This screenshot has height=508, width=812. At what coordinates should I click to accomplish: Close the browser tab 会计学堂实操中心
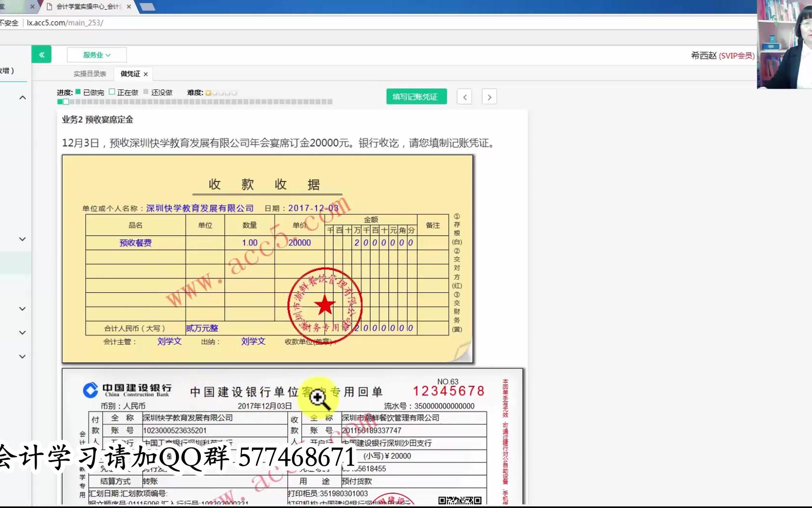tap(128, 6)
